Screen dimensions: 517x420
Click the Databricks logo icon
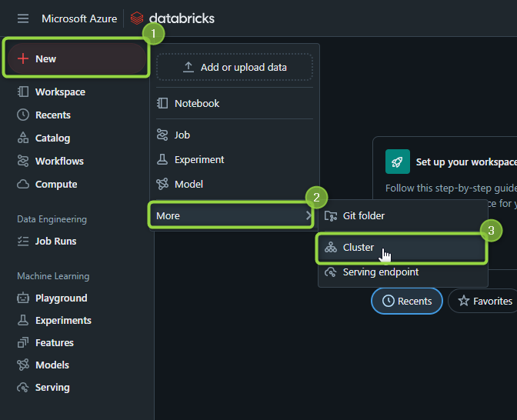coord(137,18)
